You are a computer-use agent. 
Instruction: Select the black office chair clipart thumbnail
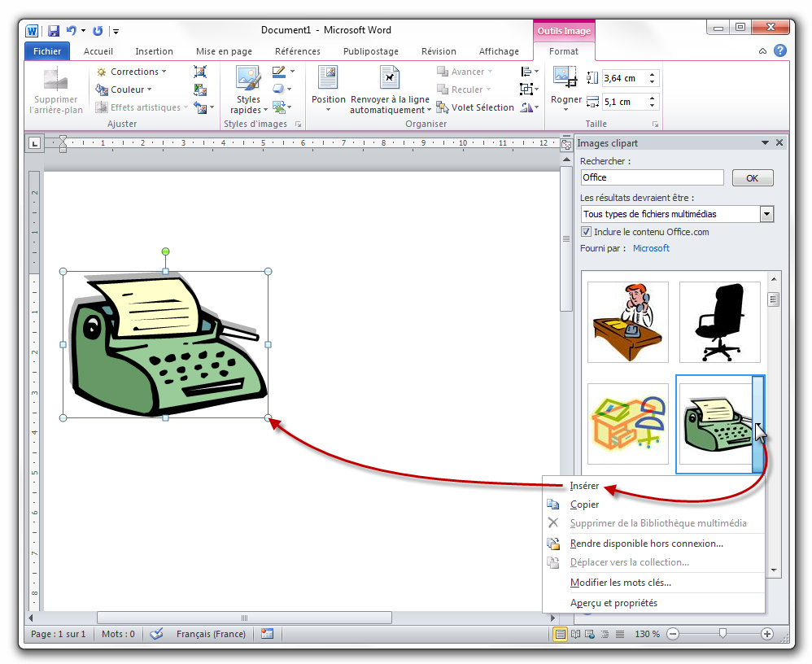pos(719,322)
